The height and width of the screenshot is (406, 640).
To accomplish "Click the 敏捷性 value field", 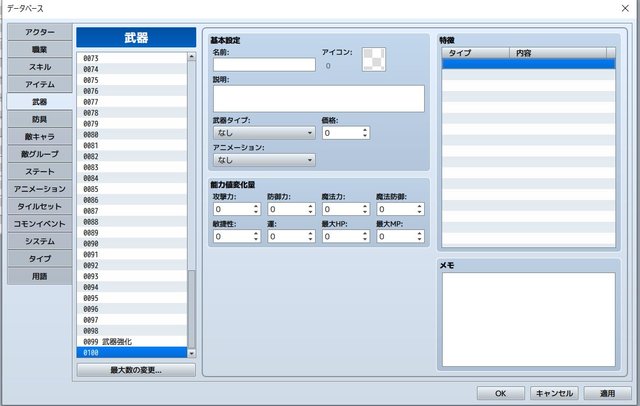I will click(233, 237).
